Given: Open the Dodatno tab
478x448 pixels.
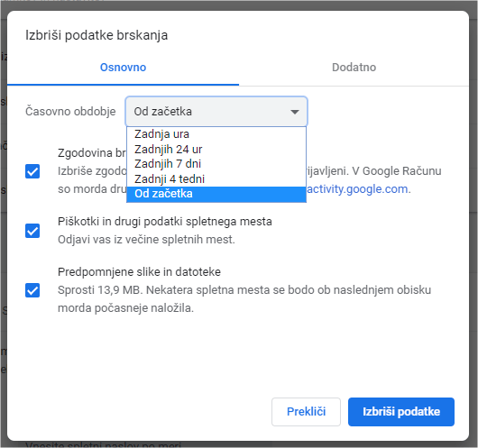Looking at the screenshot, I should coord(354,68).
